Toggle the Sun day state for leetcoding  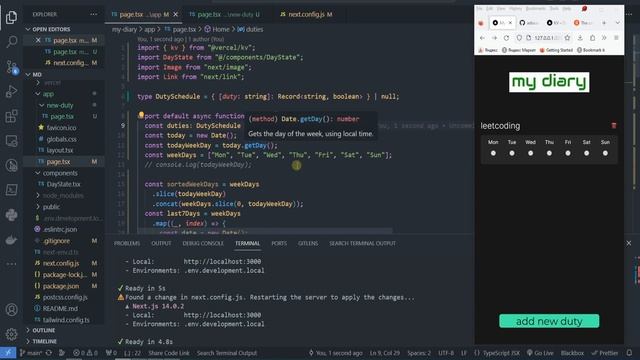click(x=605, y=153)
